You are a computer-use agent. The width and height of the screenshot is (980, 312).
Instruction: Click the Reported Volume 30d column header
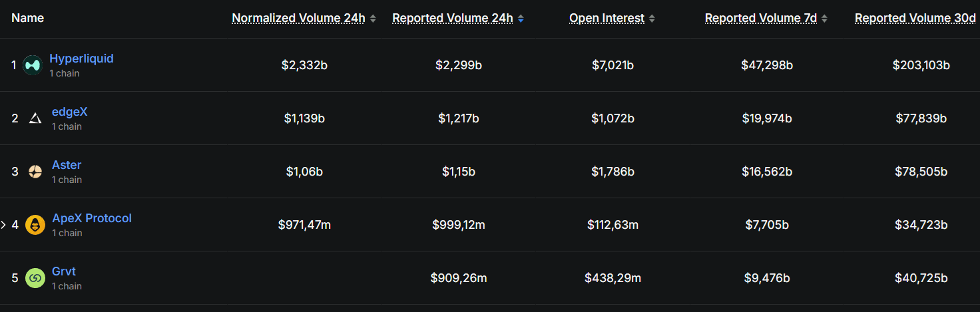tap(915, 19)
